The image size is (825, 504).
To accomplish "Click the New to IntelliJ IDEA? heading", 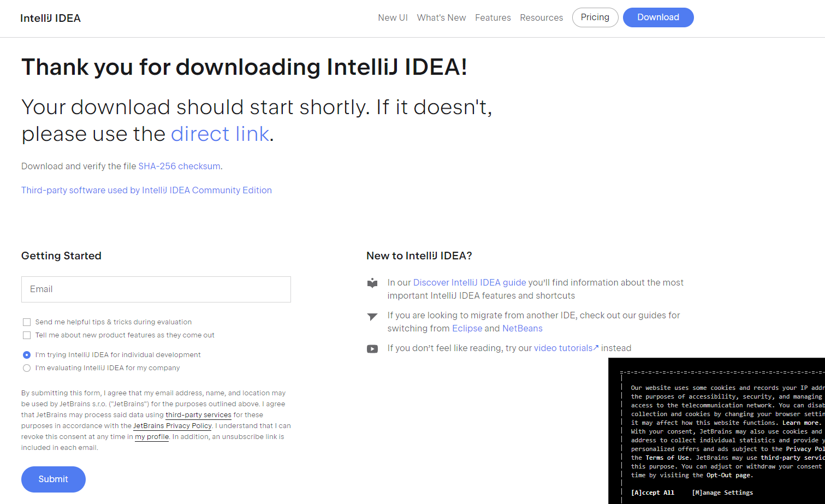I will pyautogui.click(x=419, y=256).
